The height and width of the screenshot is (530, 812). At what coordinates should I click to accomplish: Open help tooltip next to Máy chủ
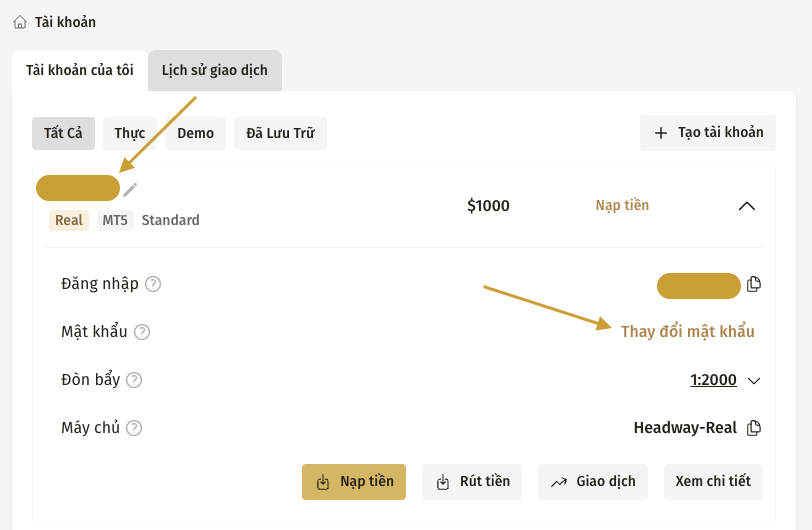[x=134, y=428]
